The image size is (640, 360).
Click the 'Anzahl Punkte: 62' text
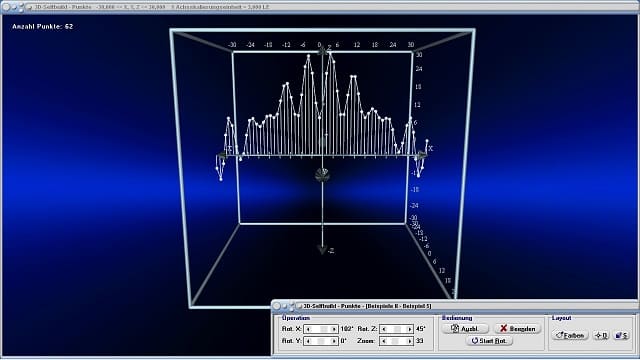pos(42,27)
